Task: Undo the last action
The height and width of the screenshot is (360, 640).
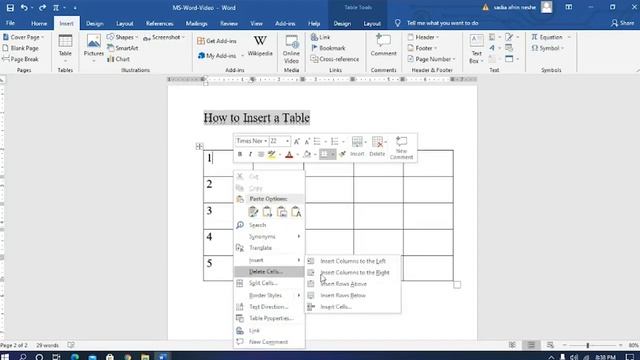Action: tap(24, 8)
